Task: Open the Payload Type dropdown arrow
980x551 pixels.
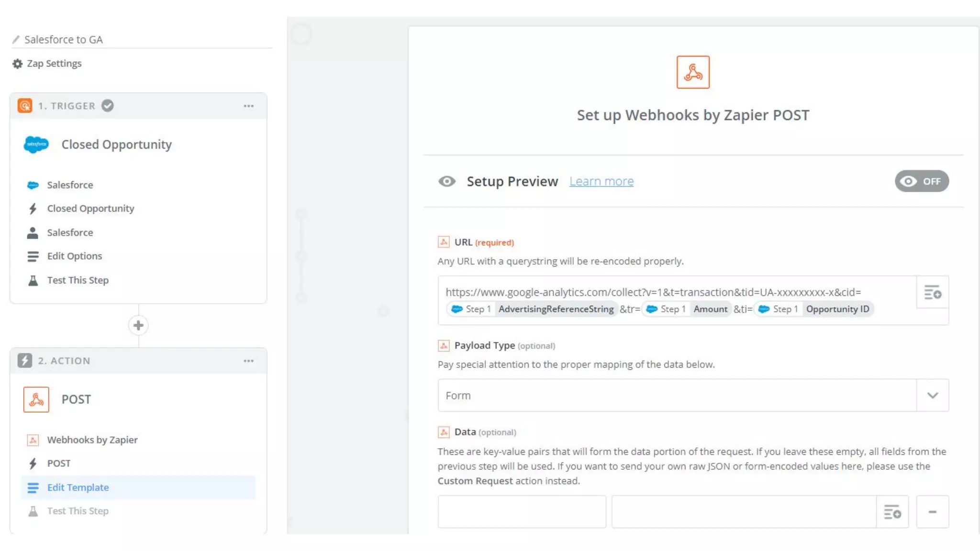Action: click(932, 396)
